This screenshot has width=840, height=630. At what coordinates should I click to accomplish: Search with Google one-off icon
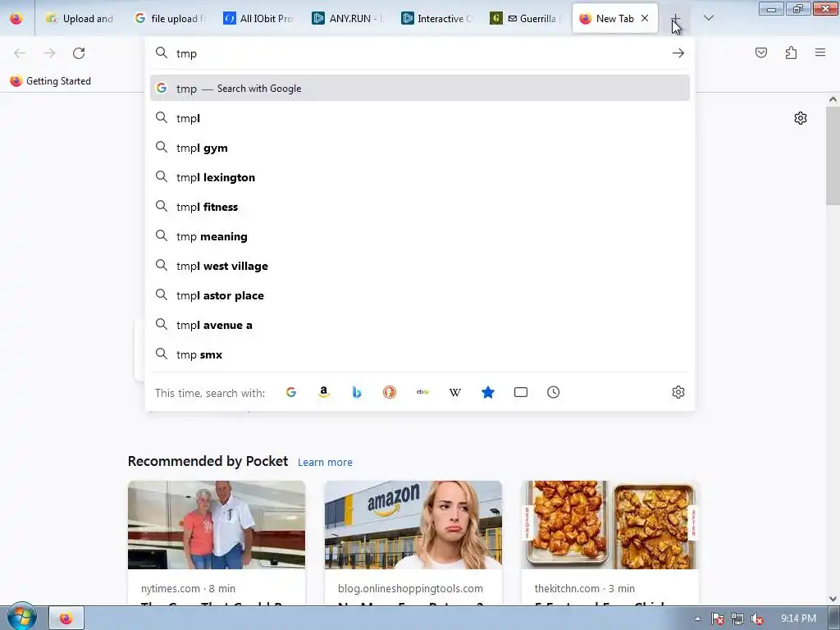tap(291, 392)
